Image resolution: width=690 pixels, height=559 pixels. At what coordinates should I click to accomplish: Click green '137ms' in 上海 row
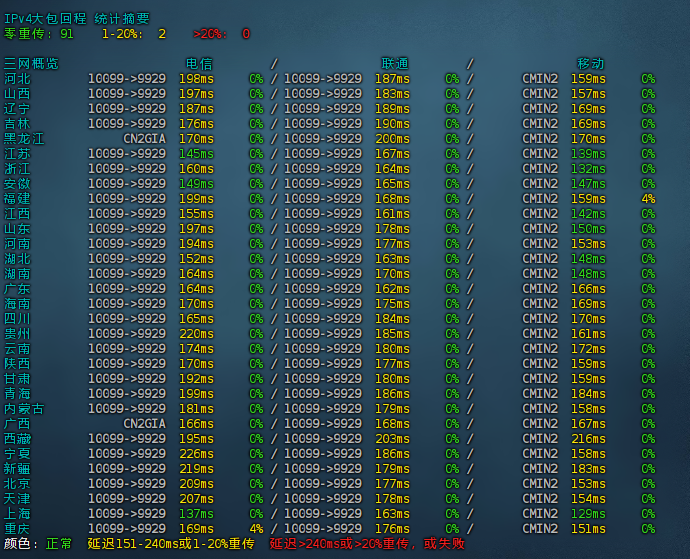click(x=196, y=514)
